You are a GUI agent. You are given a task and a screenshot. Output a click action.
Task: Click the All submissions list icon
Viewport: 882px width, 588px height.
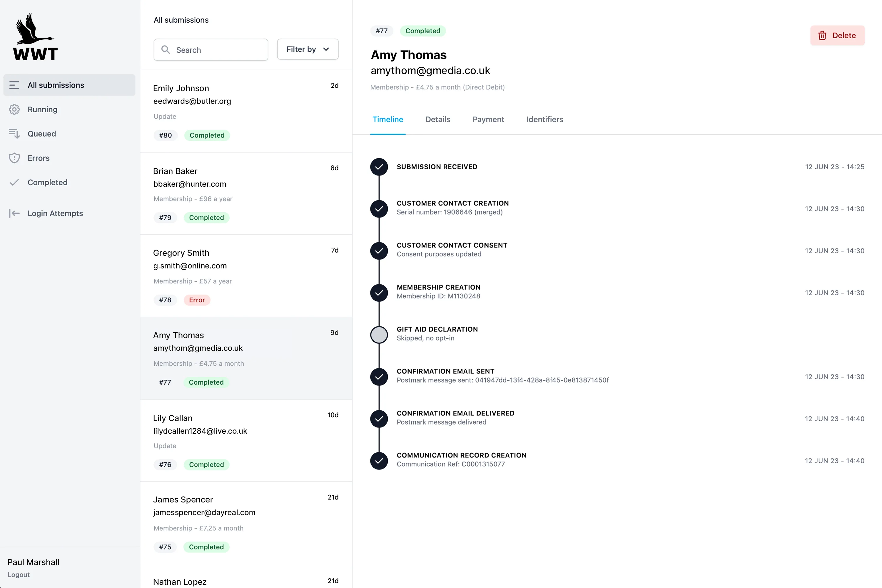(x=14, y=85)
